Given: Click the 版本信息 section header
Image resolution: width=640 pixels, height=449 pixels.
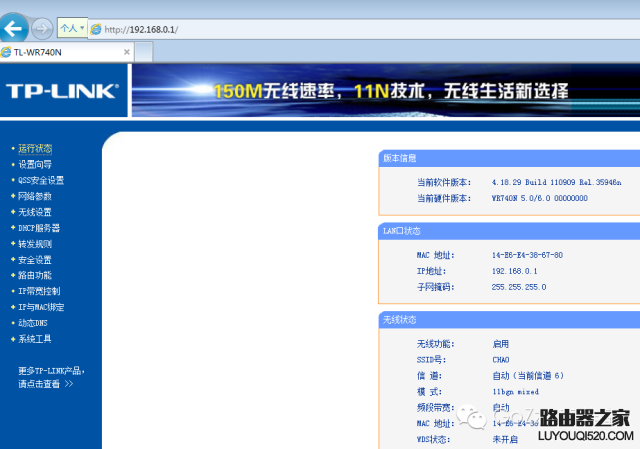Looking at the screenshot, I should (509, 158).
